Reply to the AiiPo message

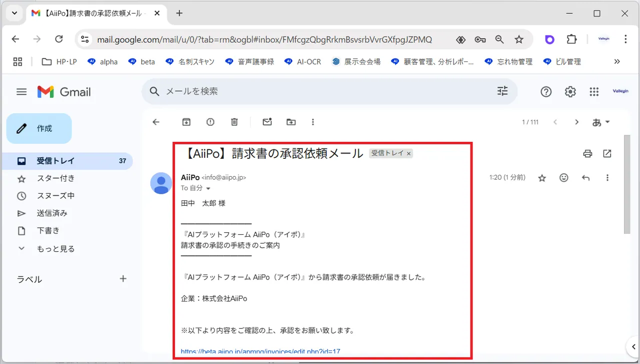click(586, 178)
